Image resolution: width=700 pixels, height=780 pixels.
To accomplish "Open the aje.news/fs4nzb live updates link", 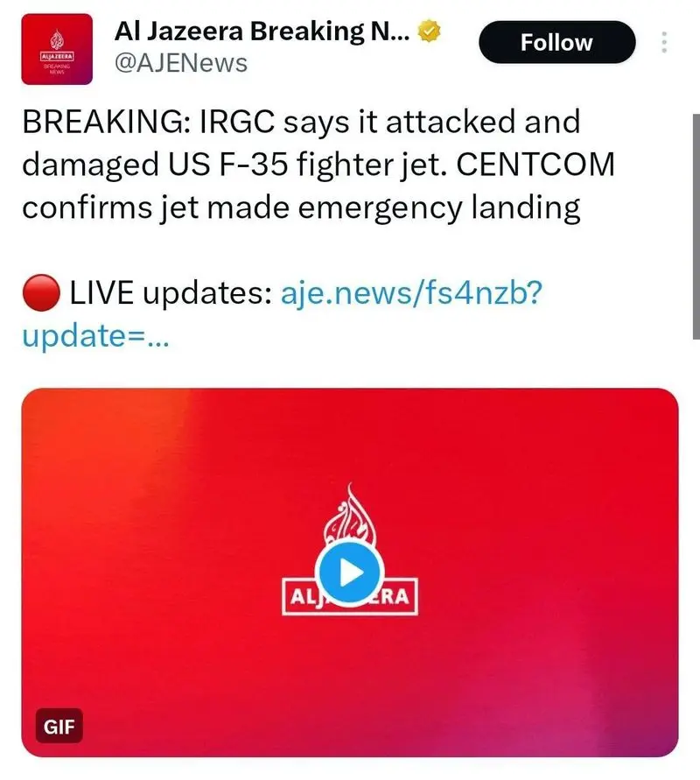I will [x=411, y=295].
